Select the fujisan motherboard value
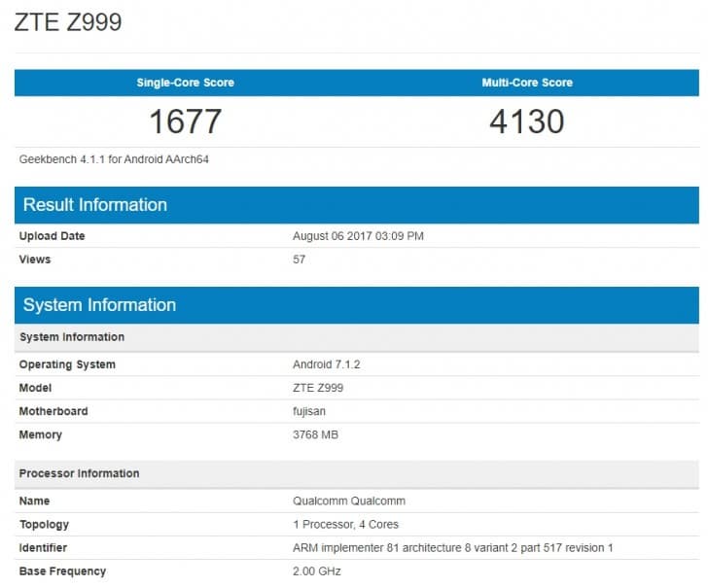The height and width of the screenshot is (588, 708). (309, 411)
